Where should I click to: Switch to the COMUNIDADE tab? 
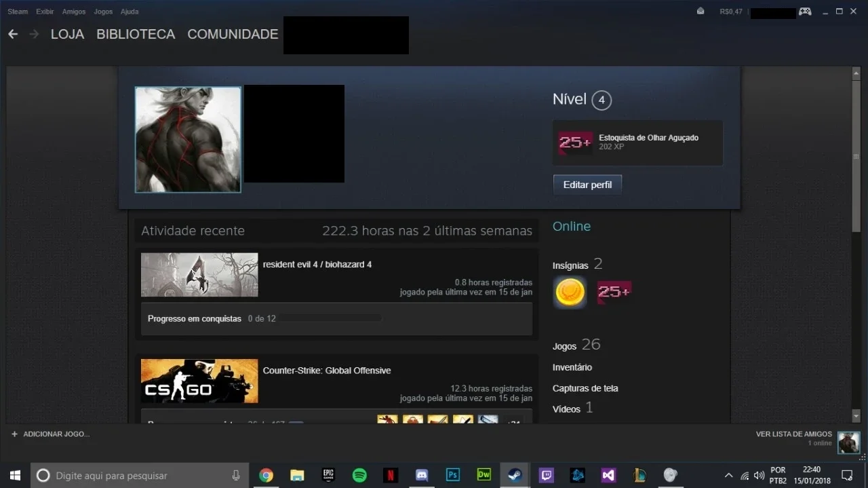(233, 34)
